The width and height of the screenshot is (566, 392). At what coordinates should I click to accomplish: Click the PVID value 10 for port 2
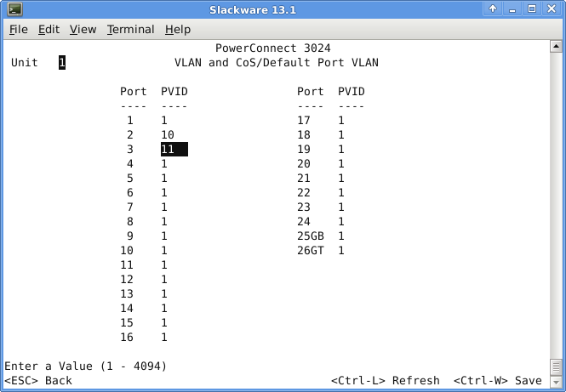point(167,134)
